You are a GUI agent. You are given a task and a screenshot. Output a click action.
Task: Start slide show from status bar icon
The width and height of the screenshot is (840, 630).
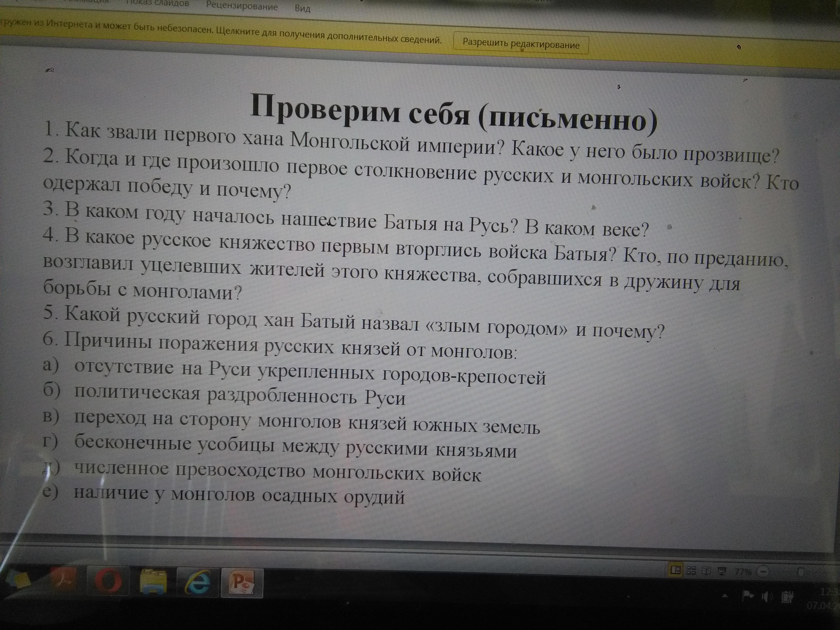(x=722, y=572)
